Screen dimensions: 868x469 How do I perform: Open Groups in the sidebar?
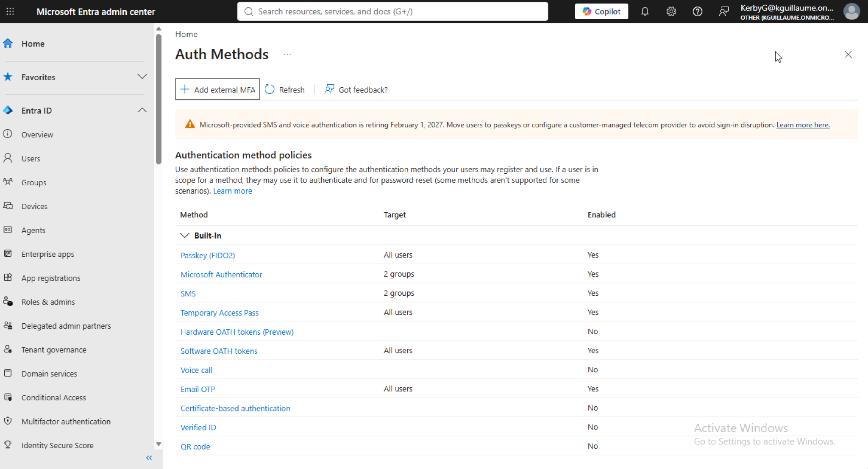click(34, 183)
